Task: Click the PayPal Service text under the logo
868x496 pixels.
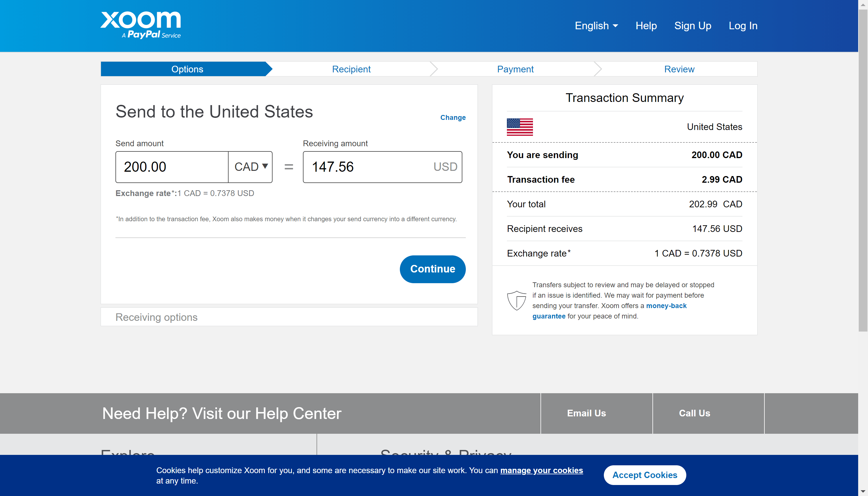Action: click(152, 35)
